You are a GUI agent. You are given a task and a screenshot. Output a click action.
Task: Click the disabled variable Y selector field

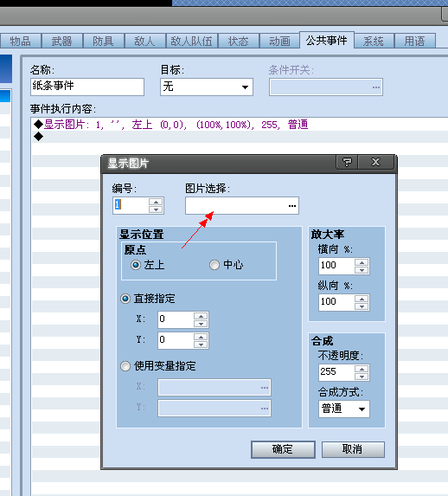click(x=214, y=408)
